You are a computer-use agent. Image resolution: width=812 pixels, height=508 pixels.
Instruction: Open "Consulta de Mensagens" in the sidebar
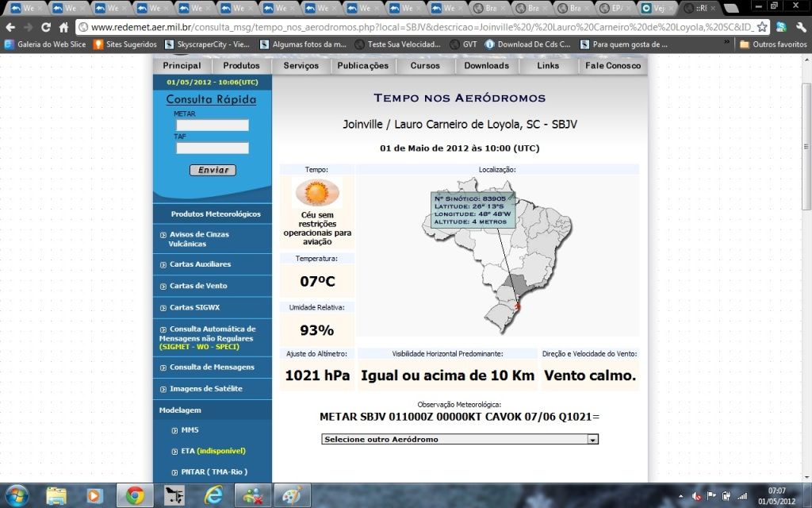click(x=210, y=367)
